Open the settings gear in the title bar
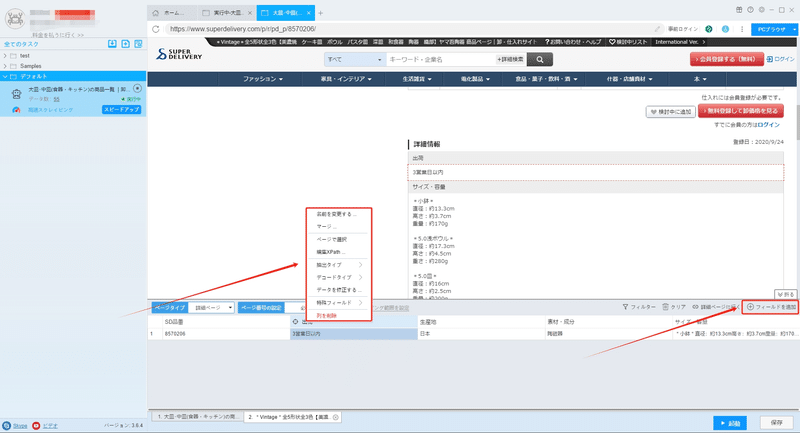 [761, 10]
